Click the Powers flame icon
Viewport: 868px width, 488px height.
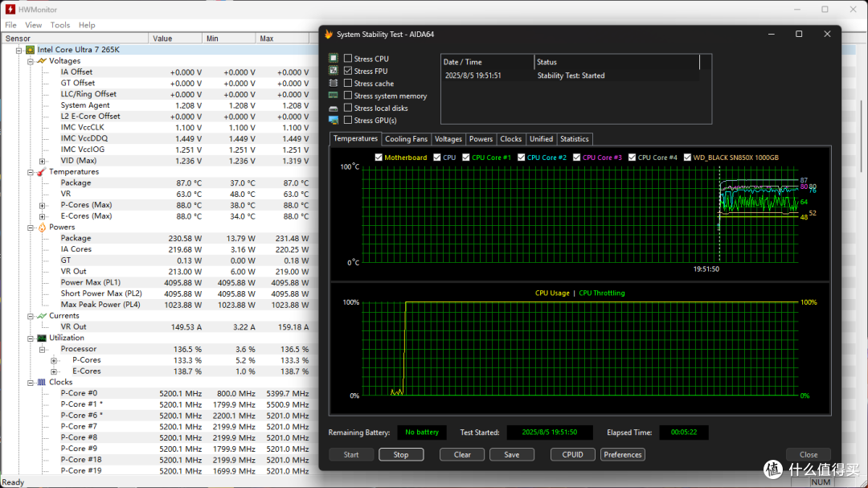click(42, 227)
